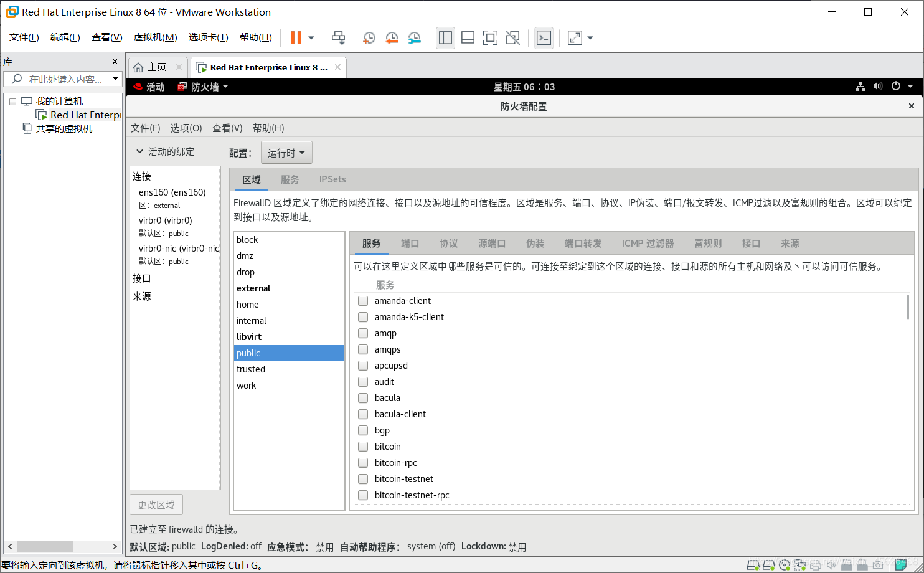Open the Masquerading (伪装) tab
Screen dimensions: 924x573
(x=535, y=244)
